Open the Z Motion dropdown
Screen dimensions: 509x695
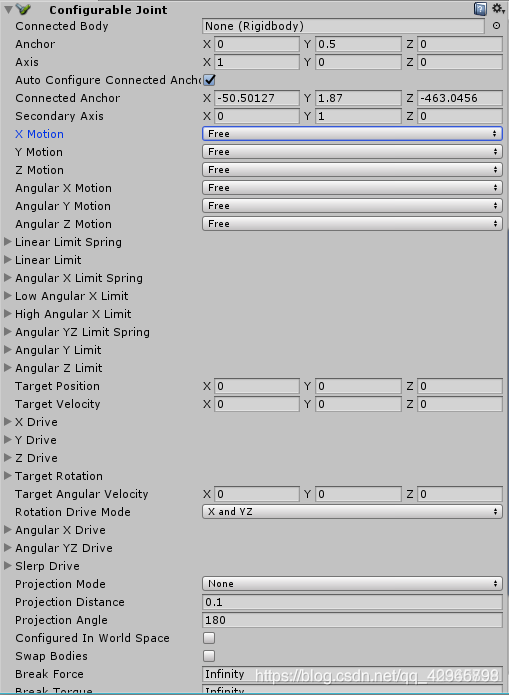(352, 170)
